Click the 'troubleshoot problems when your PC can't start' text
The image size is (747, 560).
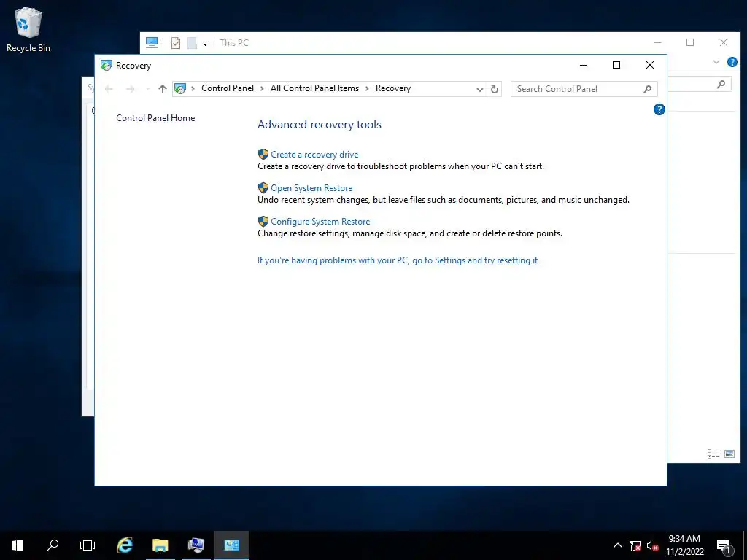[x=451, y=166]
